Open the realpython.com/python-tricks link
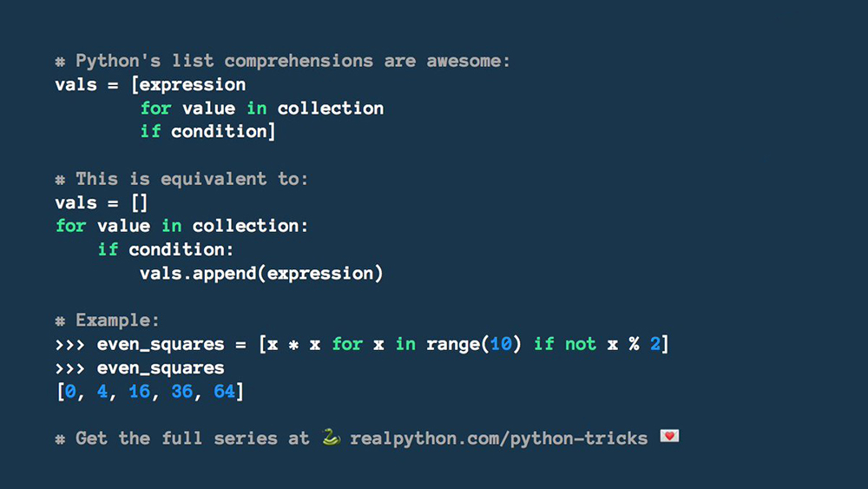 pyautogui.click(x=499, y=439)
